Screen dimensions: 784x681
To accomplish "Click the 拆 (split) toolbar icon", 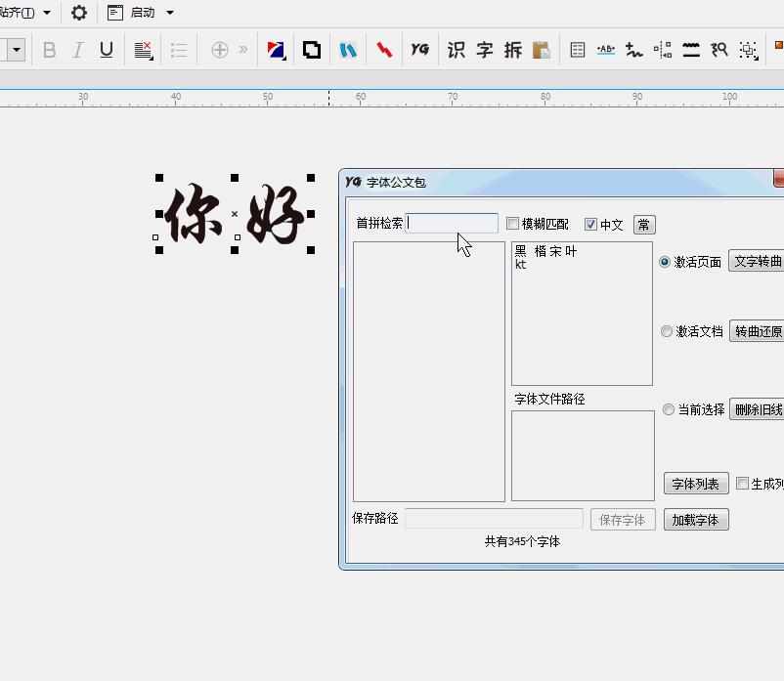I will [x=512, y=49].
